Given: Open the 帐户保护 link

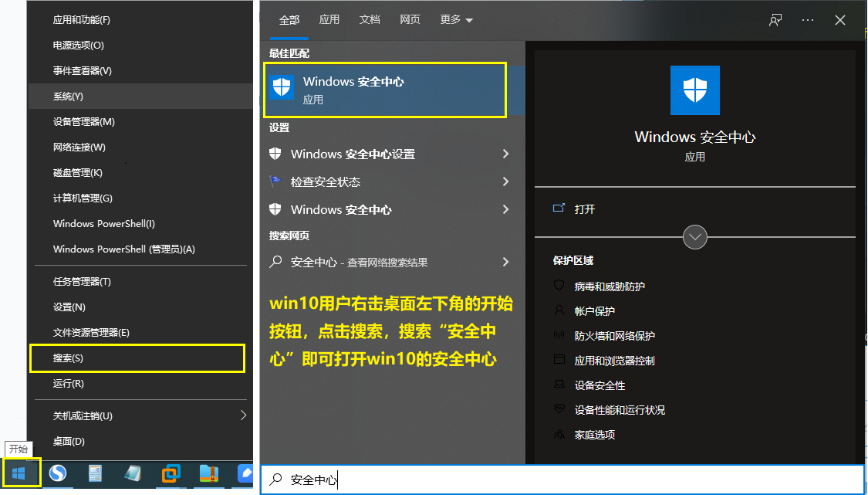Looking at the screenshot, I should 595,311.
